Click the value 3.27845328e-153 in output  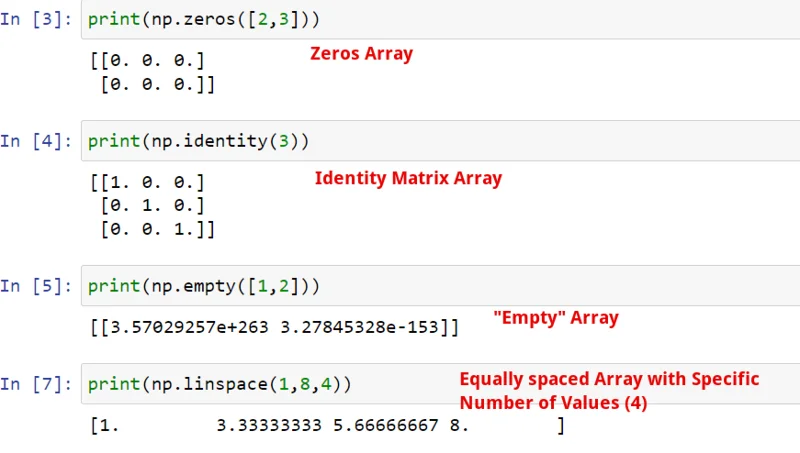[360, 327]
